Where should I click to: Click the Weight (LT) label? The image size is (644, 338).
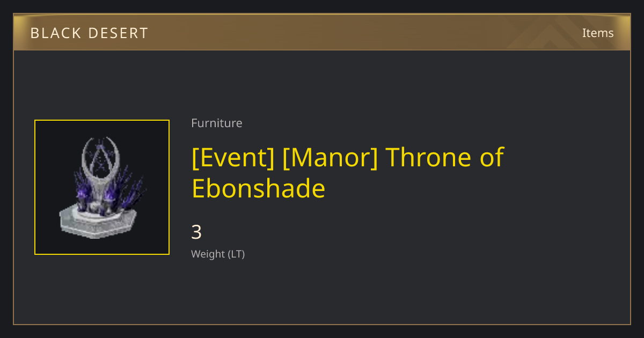218,254
